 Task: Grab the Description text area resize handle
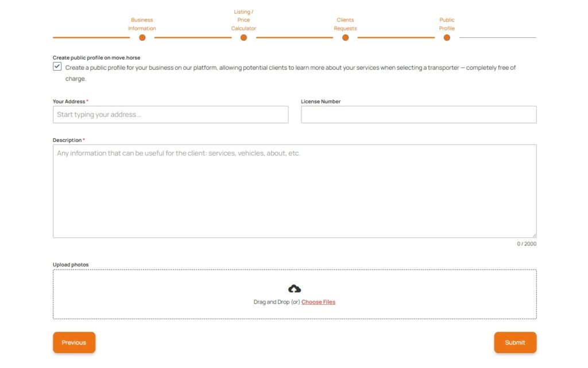point(534,235)
